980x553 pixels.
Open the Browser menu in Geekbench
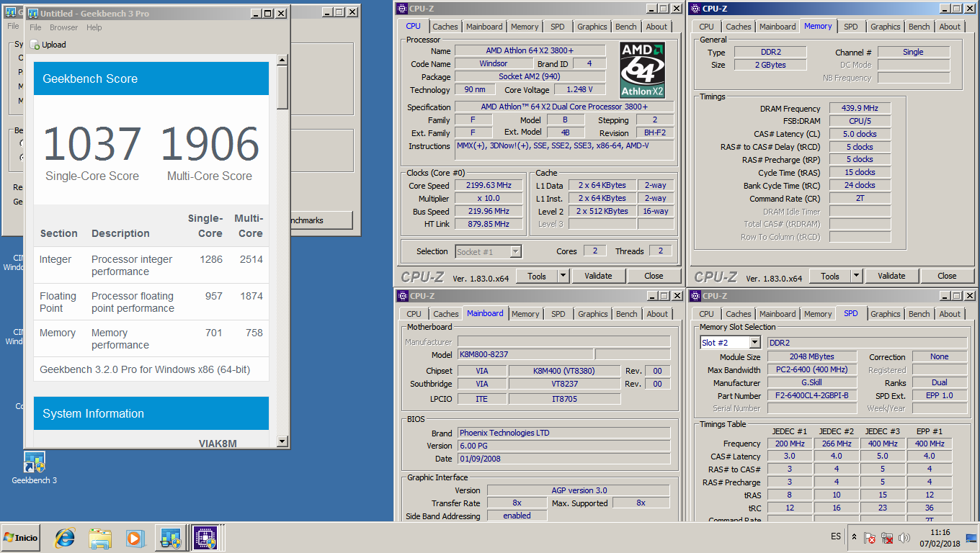pos(63,27)
